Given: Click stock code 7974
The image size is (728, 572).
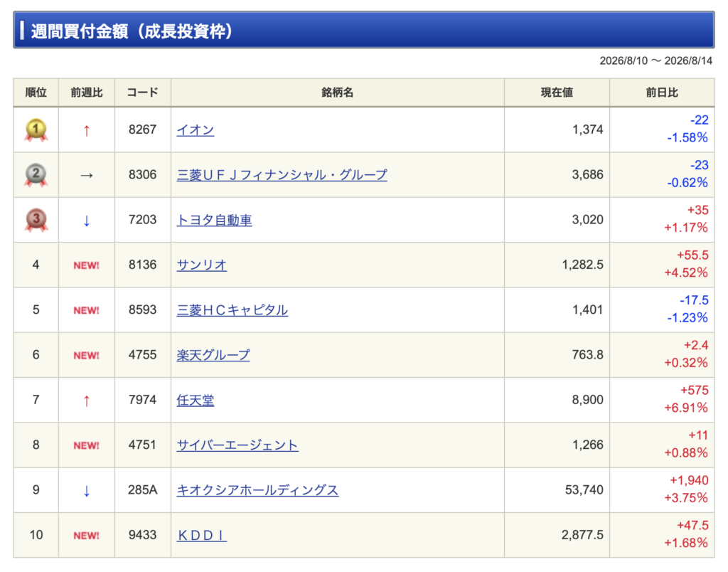Looking at the screenshot, I should (142, 400).
